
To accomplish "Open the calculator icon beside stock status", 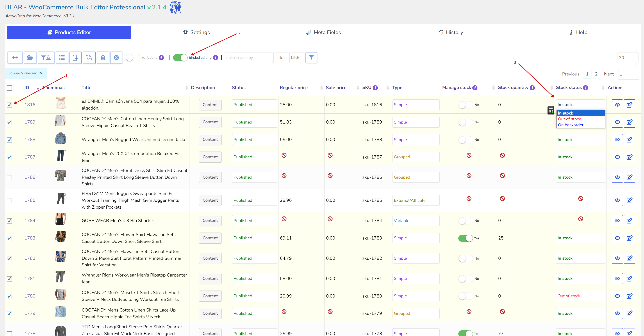I will pos(550,110).
